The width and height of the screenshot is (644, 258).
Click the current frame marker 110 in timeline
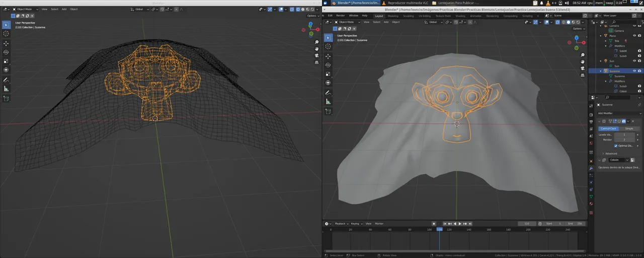pos(439,229)
